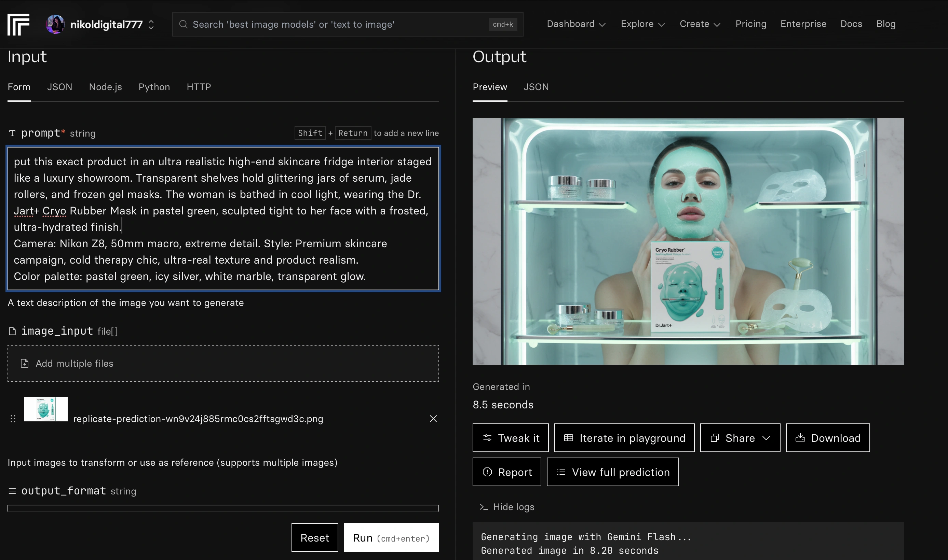Open the Share dropdown
948x560 pixels.
(740, 438)
